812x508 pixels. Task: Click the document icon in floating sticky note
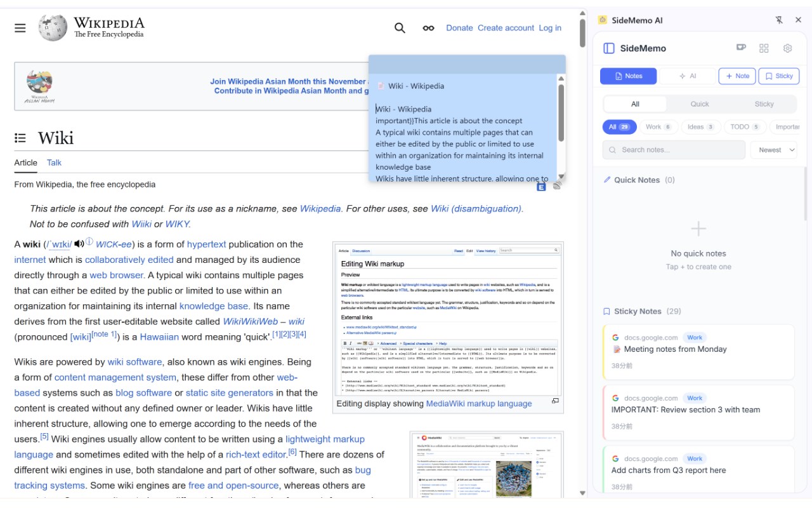(x=381, y=86)
